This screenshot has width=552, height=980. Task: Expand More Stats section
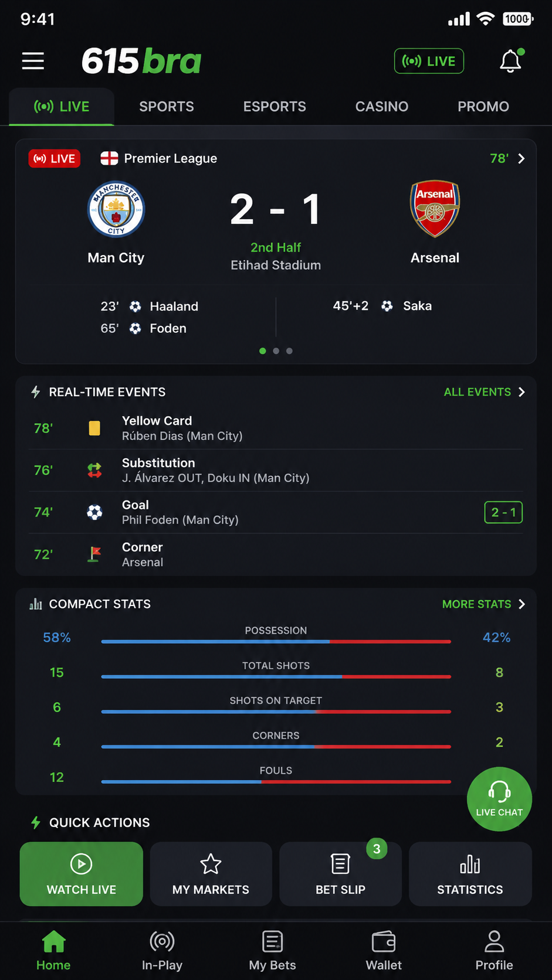point(484,604)
